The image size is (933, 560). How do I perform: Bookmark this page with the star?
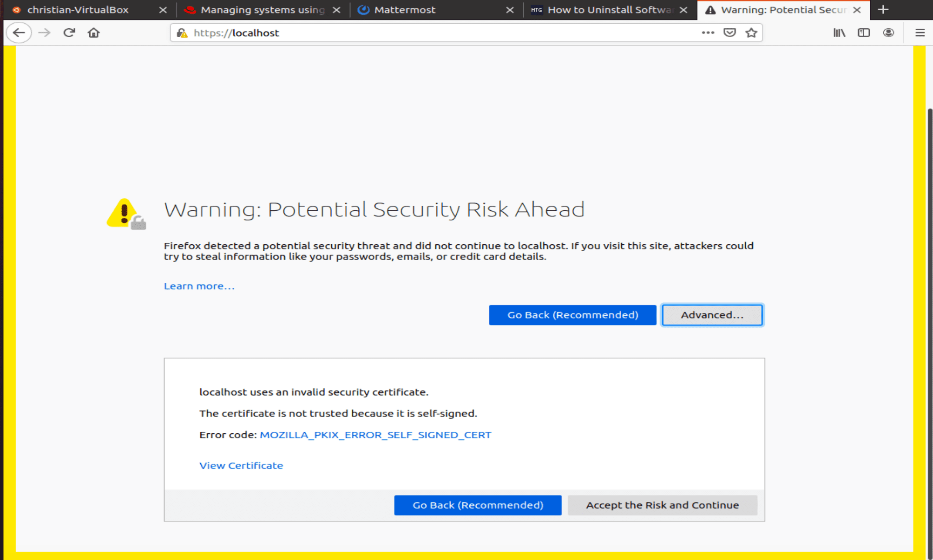751,33
